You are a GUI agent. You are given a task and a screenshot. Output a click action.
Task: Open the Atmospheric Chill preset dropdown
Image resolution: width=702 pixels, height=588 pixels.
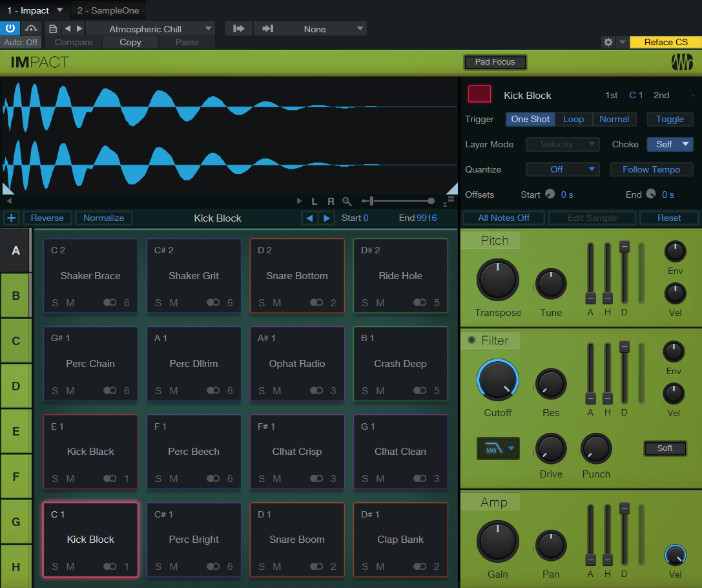coord(150,28)
